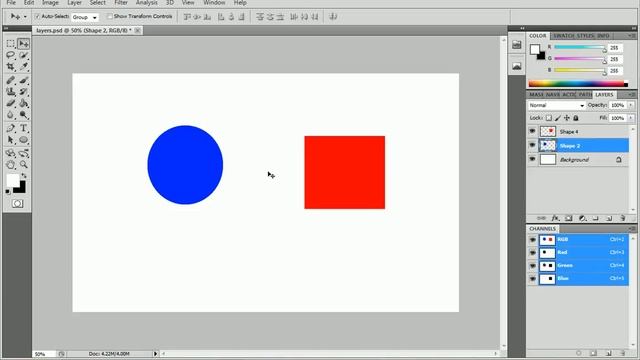Screen dimensions: 640x360
Task: Toggle lock all for layer
Action: (x=576, y=118)
